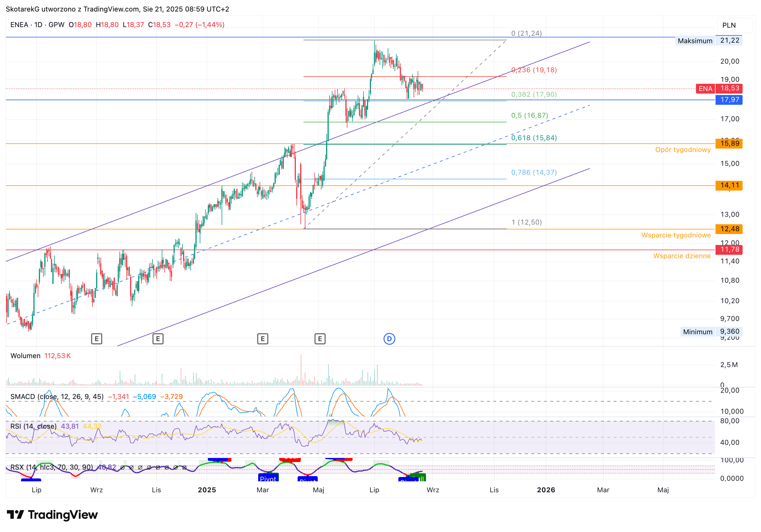This screenshot has height=532, width=761.
Task: Open RSX (14, hlc3, 70, 30, 90) legend
Action: [x=52, y=467]
